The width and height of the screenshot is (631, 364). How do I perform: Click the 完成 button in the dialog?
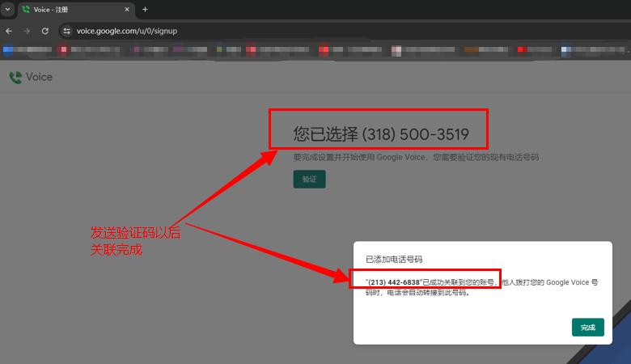click(587, 327)
